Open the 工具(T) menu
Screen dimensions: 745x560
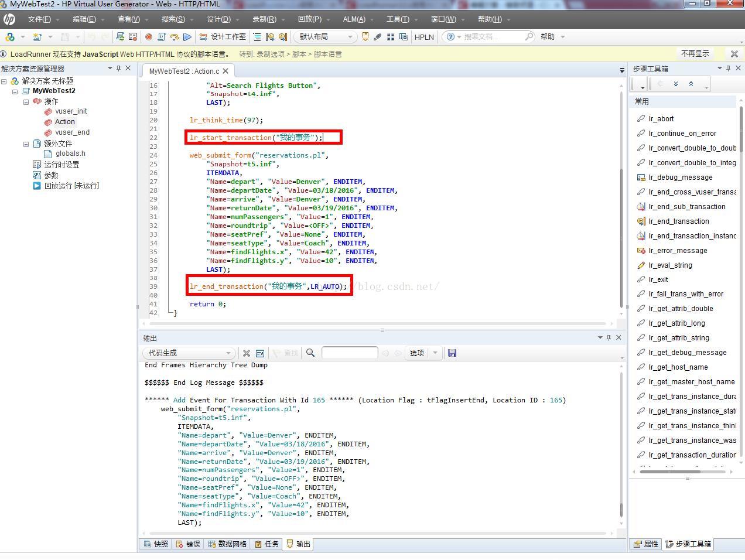[x=398, y=19]
